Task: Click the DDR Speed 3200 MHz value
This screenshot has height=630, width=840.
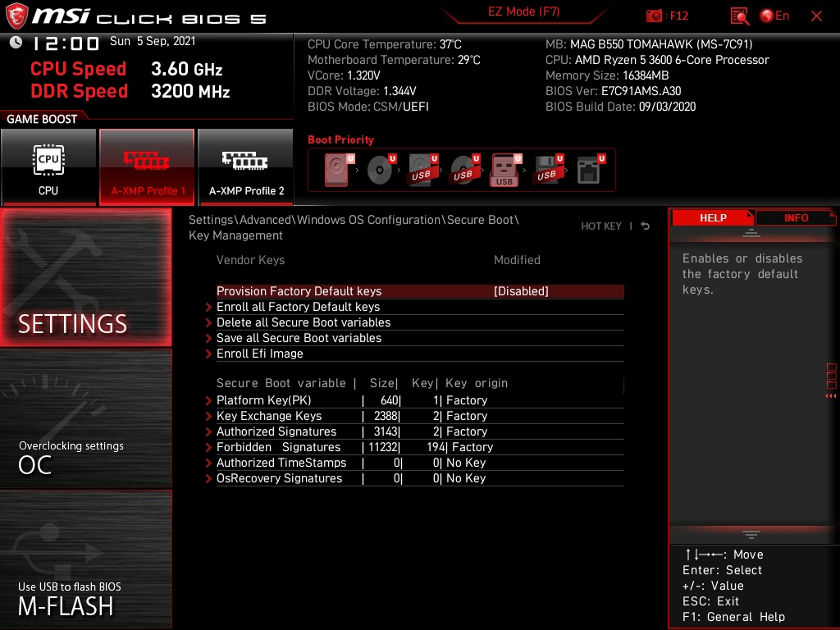Action: 190,91
